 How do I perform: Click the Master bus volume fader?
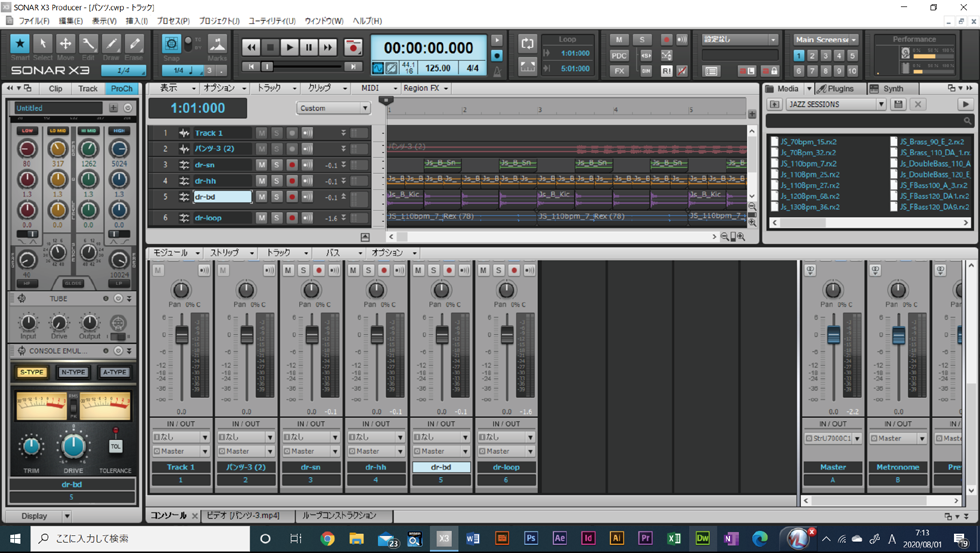834,336
